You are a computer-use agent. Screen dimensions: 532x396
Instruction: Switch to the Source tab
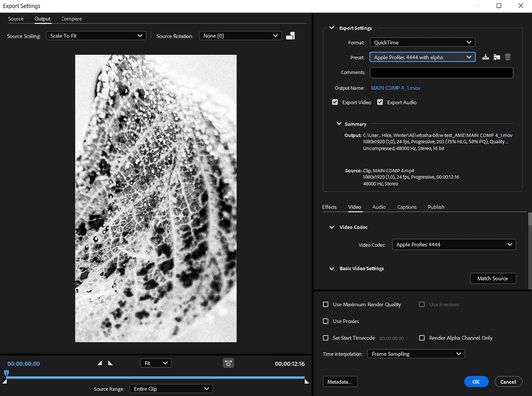16,19
